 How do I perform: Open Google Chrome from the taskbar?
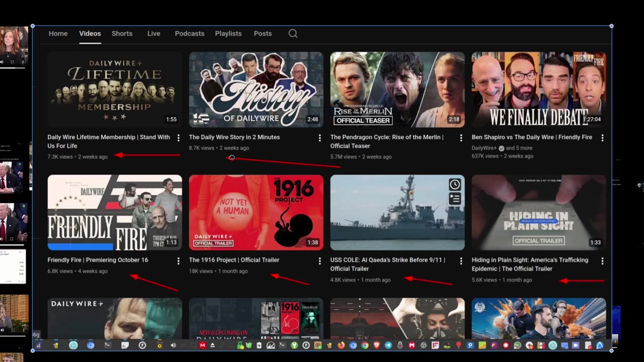coord(365,345)
